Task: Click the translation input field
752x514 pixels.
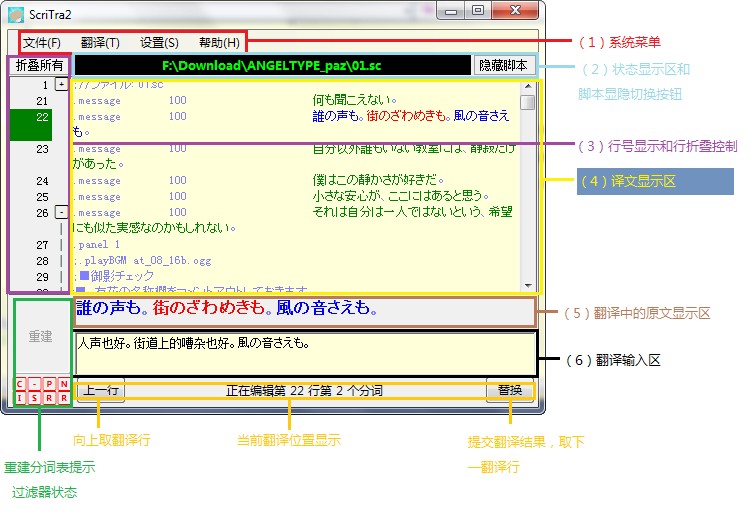Action: click(x=305, y=354)
